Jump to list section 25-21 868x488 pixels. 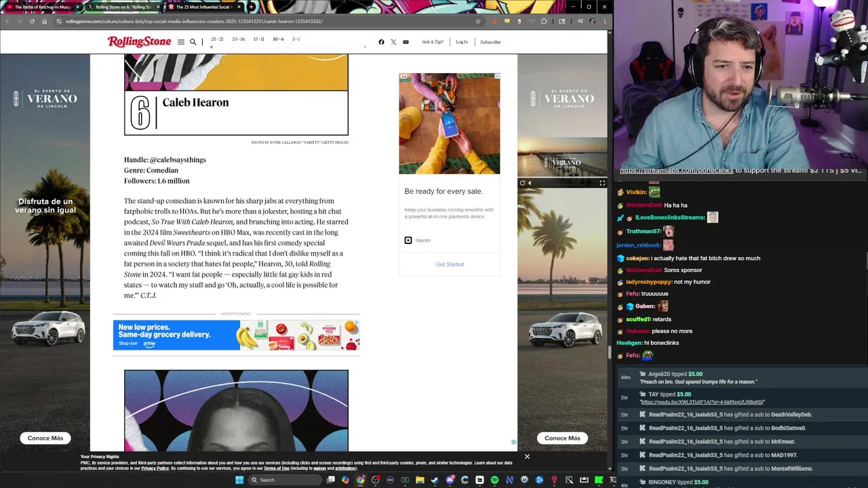pyautogui.click(x=217, y=39)
